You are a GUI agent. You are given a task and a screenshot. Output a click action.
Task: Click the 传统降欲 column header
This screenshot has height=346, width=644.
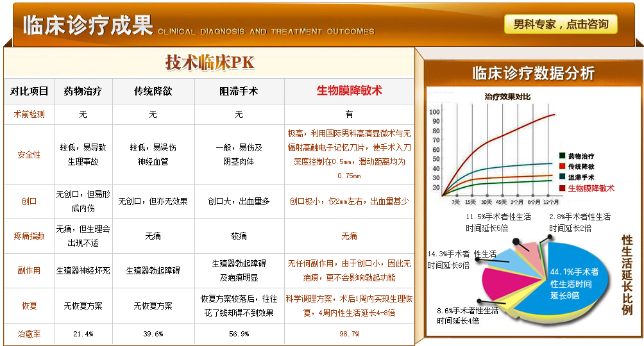pyautogui.click(x=153, y=91)
